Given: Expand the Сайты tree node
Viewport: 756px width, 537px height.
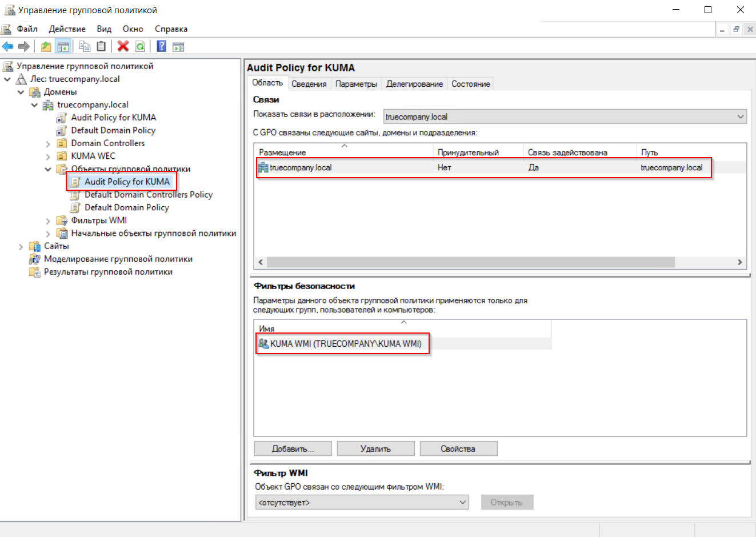Looking at the screenshot, I should click(21, 246).
